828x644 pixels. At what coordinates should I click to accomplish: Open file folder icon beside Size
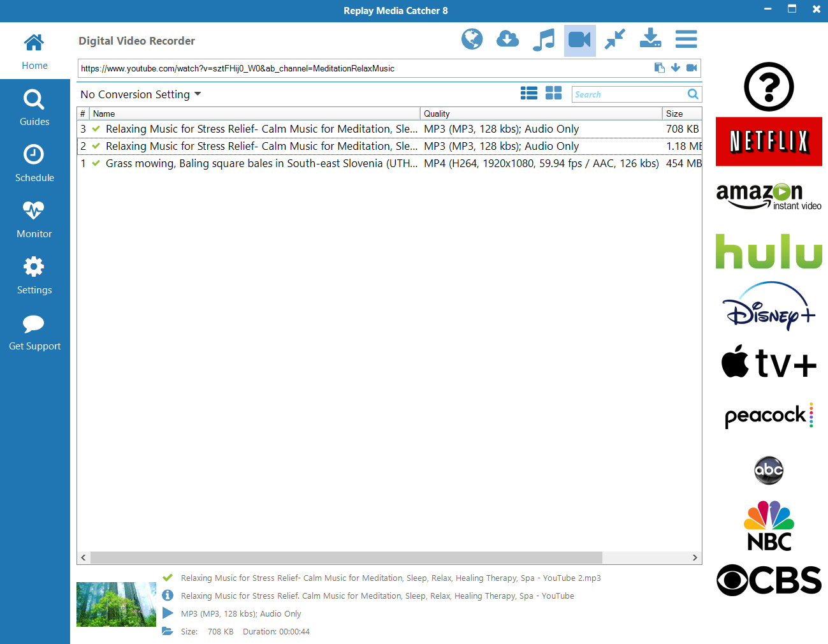[168, 631]
